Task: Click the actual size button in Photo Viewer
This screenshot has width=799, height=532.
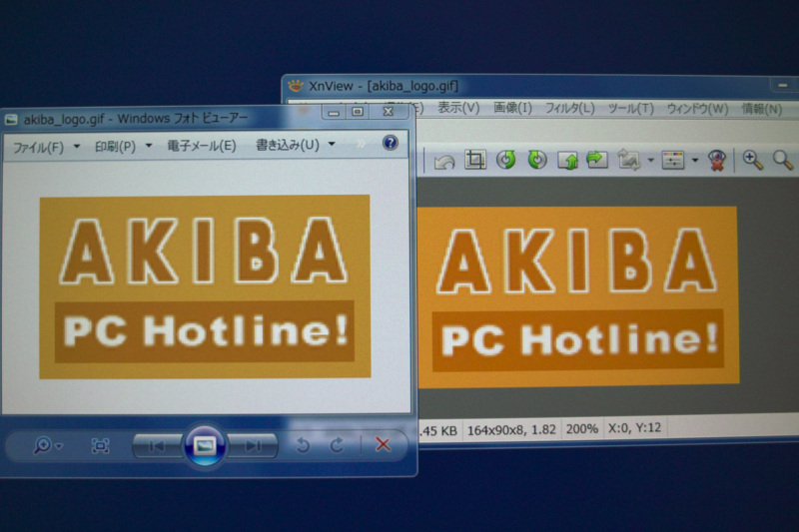Action: (x=100, y=446)
